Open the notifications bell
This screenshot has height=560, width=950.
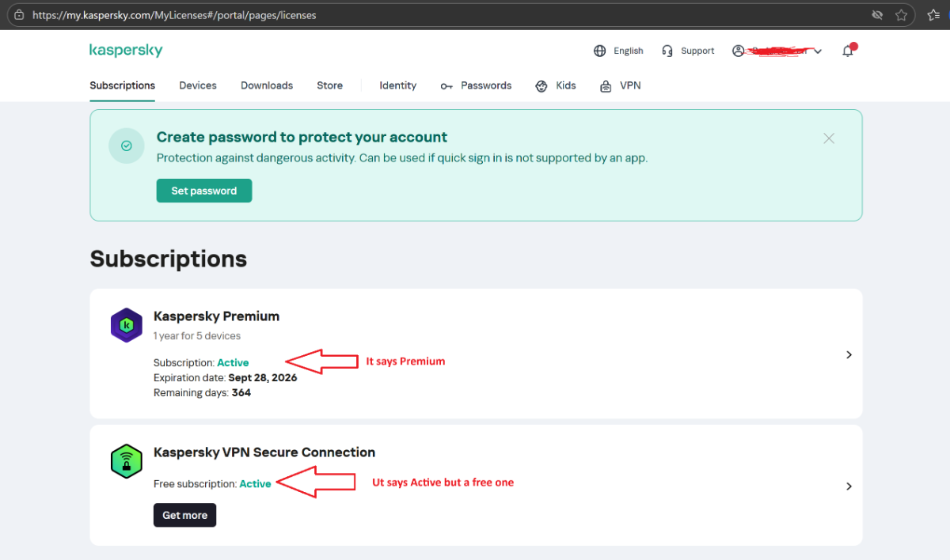pos(848,51)
